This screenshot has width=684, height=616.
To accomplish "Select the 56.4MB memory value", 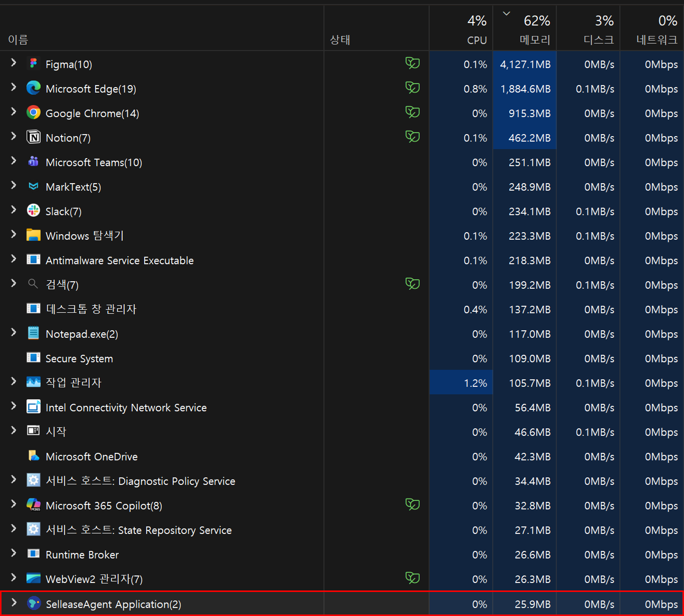I will 533,407.
